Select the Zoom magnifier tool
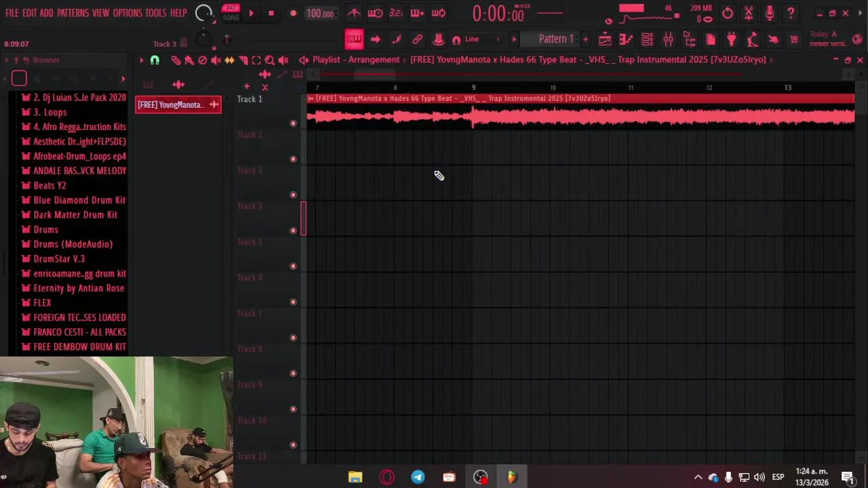 coord(270,60)
